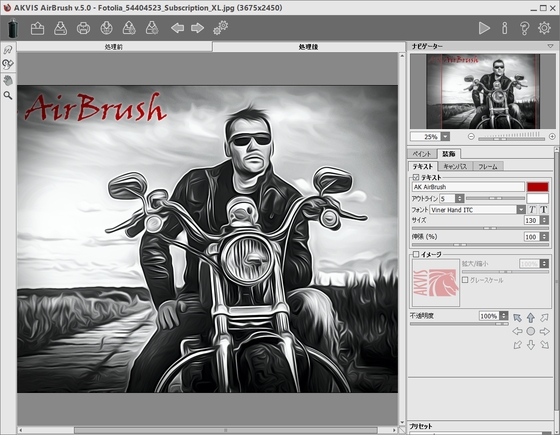Open the 装飾 tab
Image resolution: width=560 pixels, height=435 pixels.
click(449, 154)
